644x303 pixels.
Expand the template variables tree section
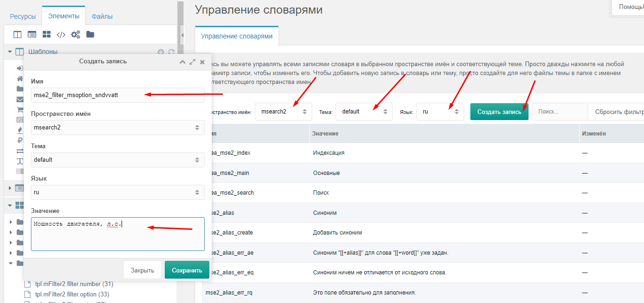coord(9,188)
